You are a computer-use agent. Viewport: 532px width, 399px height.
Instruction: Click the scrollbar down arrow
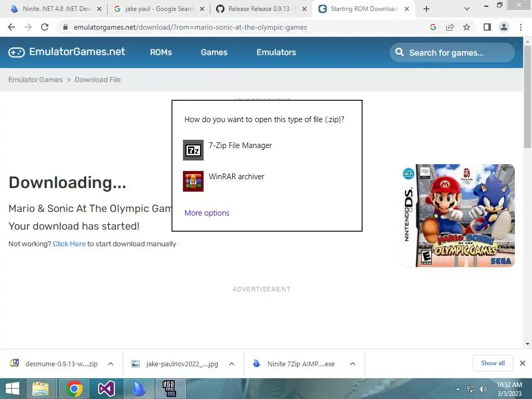tap(527, 344)
